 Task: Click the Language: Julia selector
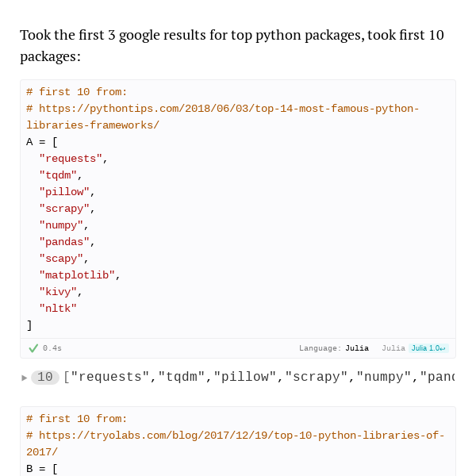tap(334, 348)
